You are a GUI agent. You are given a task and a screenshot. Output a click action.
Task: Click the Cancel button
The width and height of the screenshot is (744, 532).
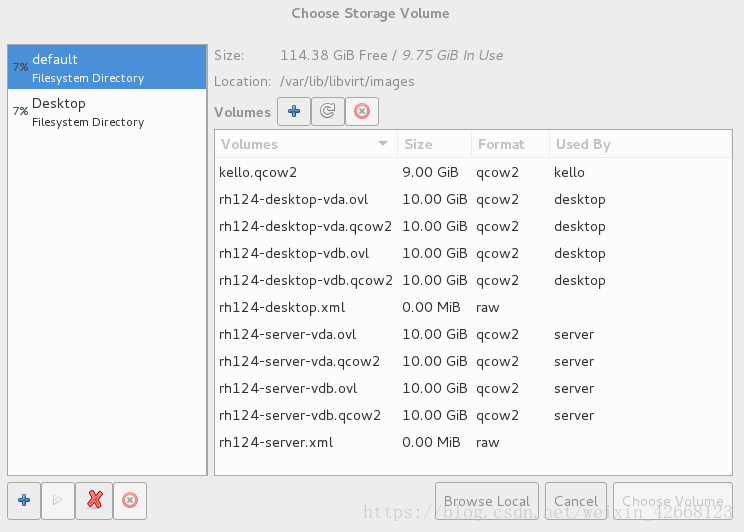coord(576,501)
